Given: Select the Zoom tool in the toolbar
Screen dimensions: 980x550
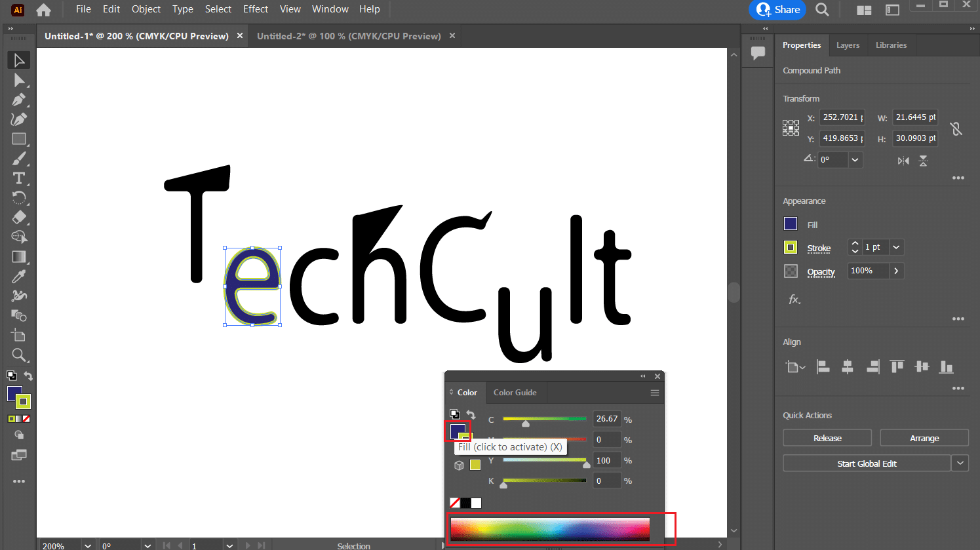Looking at the screenshot, I should (x=18, y=355).
